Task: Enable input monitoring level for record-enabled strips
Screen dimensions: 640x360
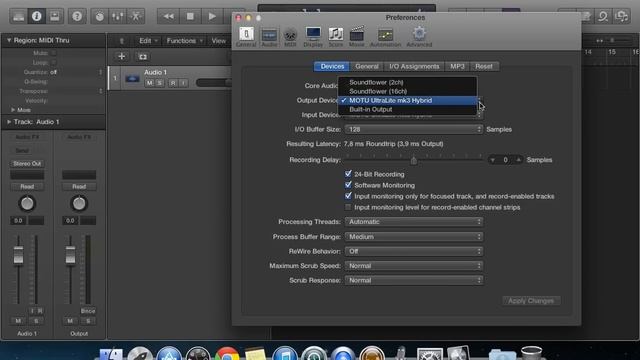Action: coord(348,207)
